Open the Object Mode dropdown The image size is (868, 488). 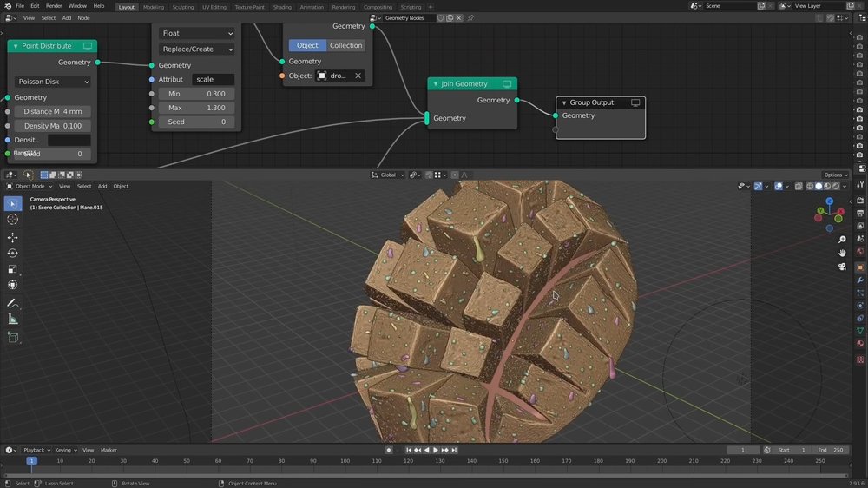(31, 186)
